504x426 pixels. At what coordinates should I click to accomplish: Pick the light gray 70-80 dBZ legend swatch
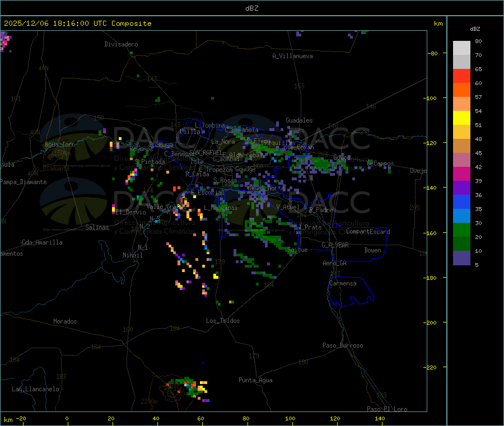point(461,48)
